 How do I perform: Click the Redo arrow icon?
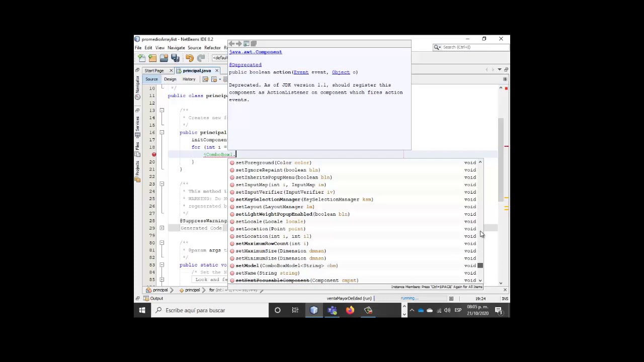(201, 58)
